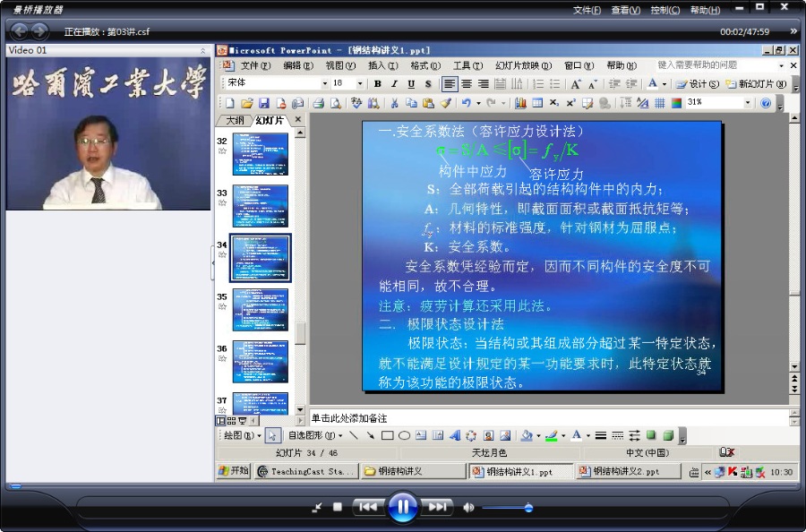
Task: Toggle text Shadow formatting
Action: coord(428,84)
